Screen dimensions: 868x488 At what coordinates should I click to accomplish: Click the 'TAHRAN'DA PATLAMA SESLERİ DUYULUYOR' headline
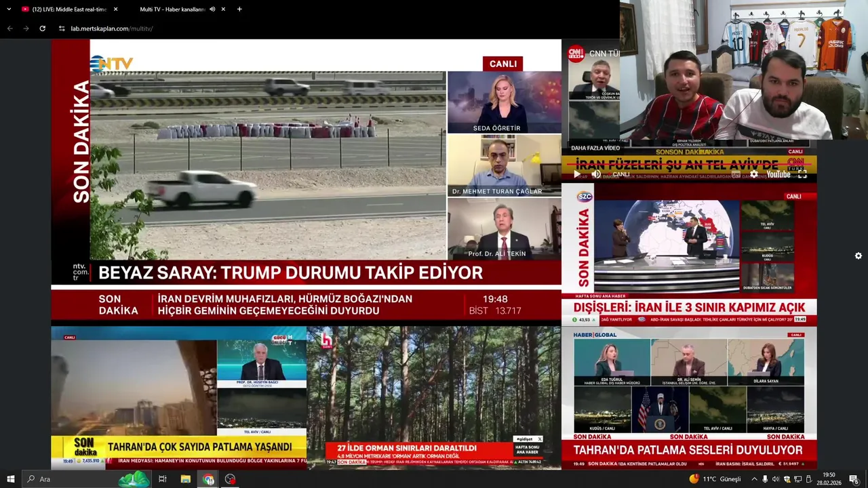[688, 450]
